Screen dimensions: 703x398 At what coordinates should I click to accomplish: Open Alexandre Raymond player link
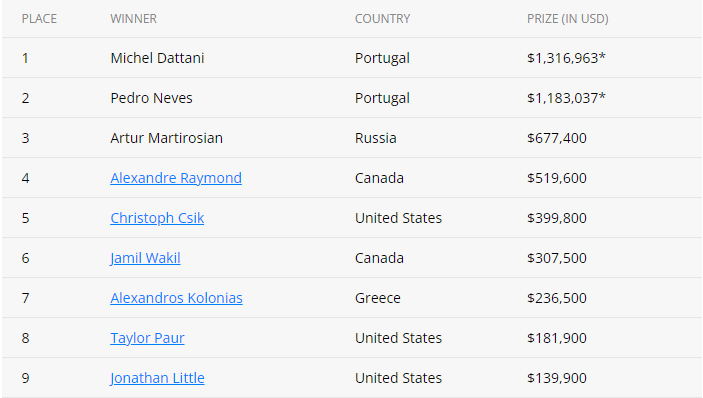click(176, 178)
